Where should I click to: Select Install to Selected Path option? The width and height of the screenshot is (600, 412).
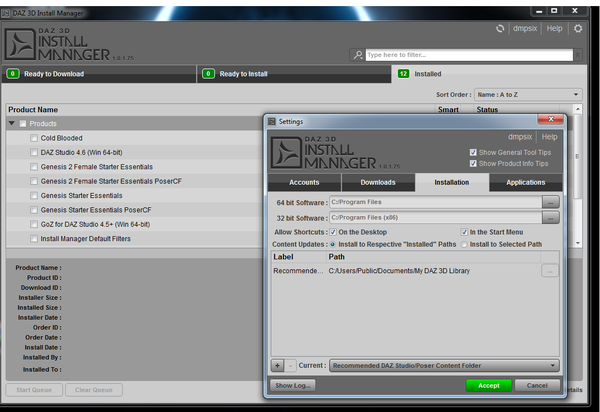coord(464,244)
